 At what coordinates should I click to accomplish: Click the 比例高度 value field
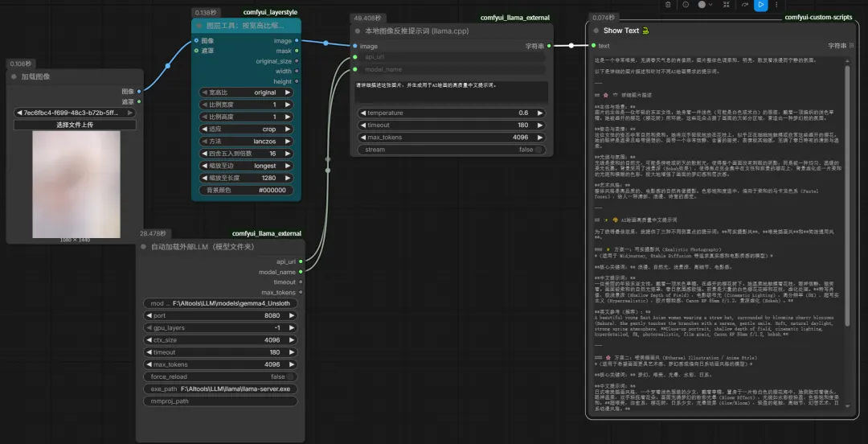point(247,117)
